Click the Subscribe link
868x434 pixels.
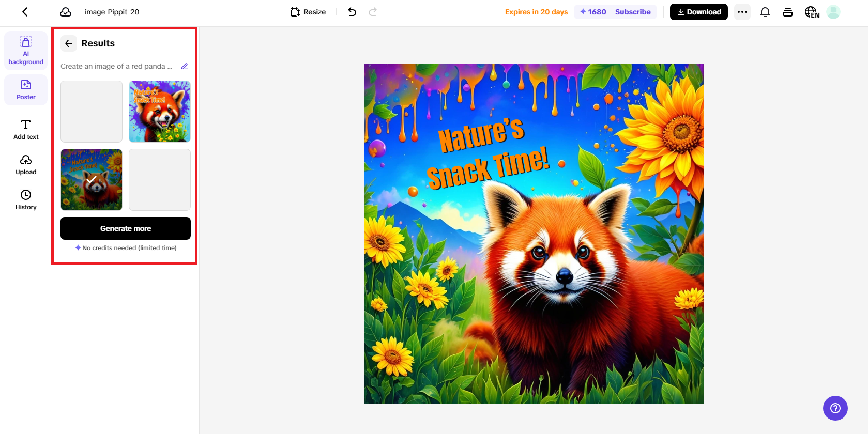(633, 12)
